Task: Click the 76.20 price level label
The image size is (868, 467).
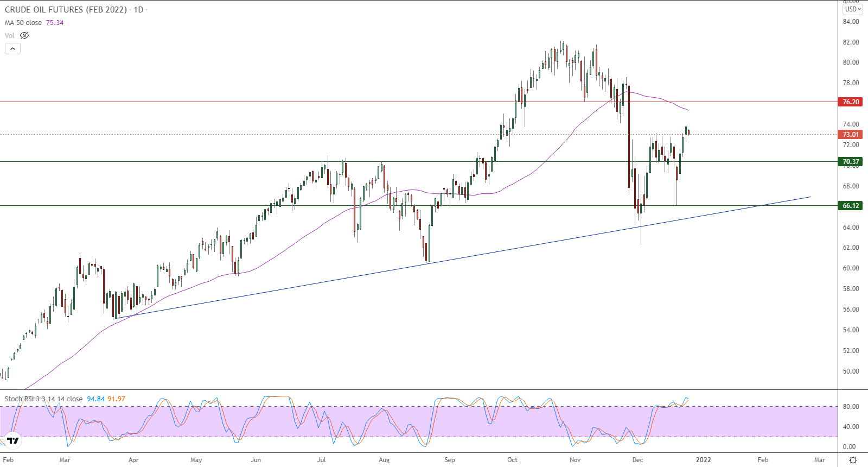Action: pos(851,102)
